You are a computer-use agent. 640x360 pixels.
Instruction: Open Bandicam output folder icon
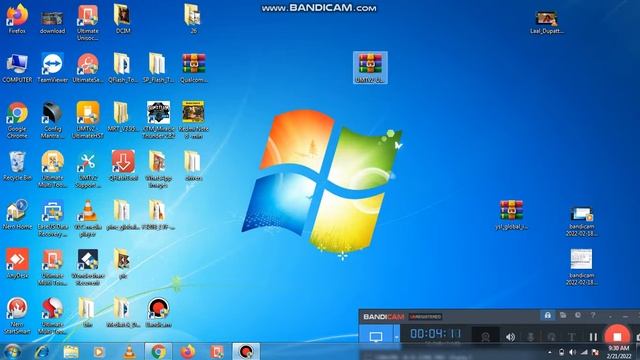coord(563,315)
